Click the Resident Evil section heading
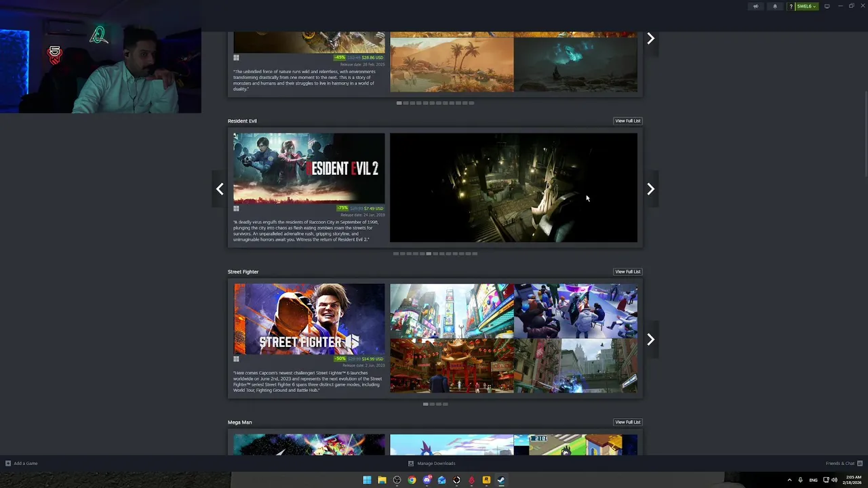 pos(242,121)
